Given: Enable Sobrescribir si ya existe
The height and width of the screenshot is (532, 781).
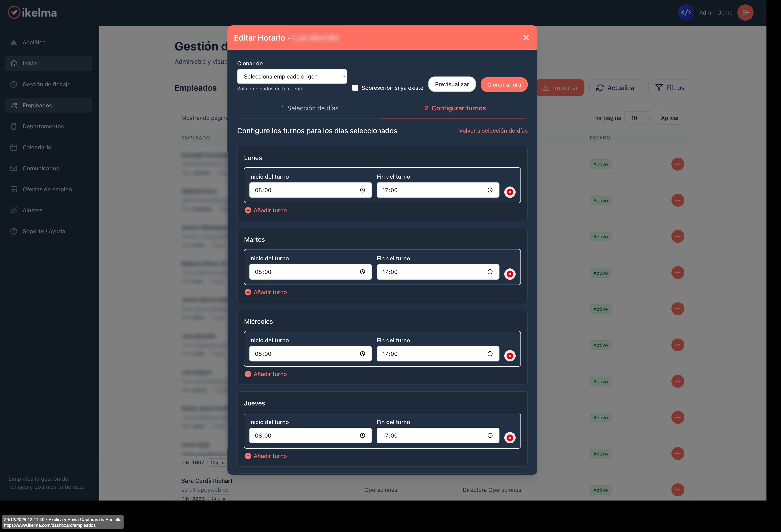Looking at the screenshot, I should click(x=355, y=87).
